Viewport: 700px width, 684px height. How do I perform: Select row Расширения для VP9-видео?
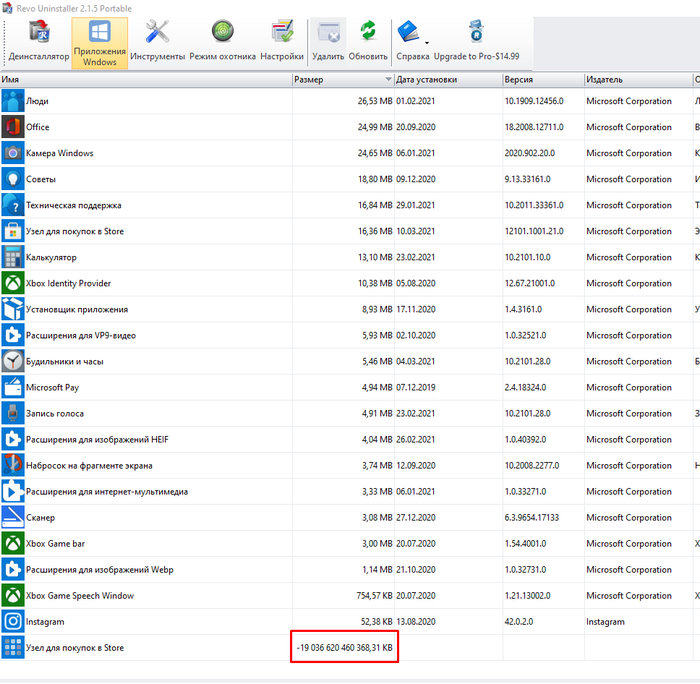[x=350, y=335]
